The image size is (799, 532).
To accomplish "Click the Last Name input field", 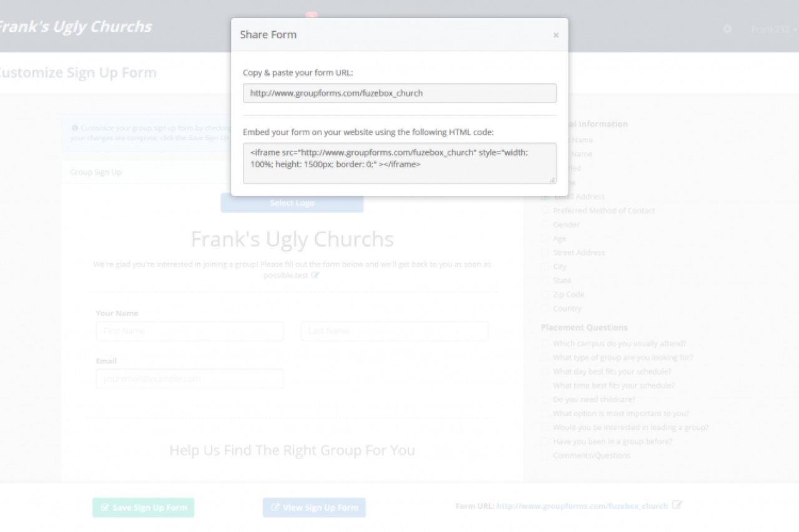I will (x=395, y=331).
